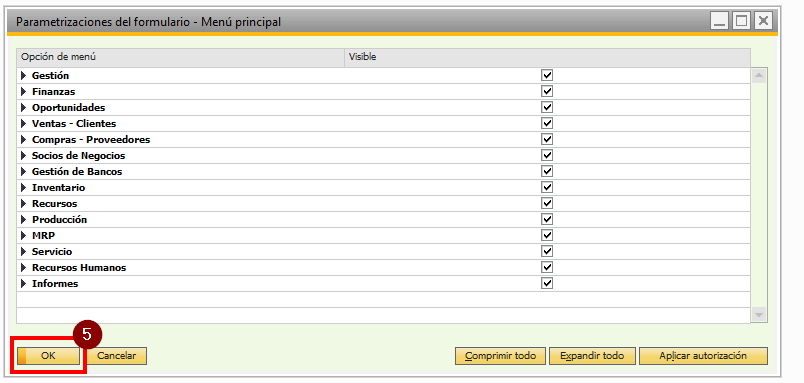Image resolution: width=804 pixels, height=383 pixels.
Task: Uncheck Visible for Oportunidades
Action: (547, 108)
